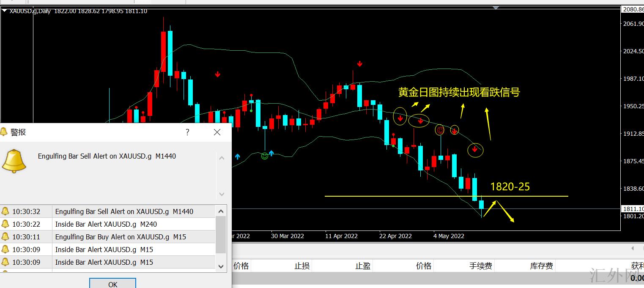Select the yellow Chinese bearish-signal text label
Screen dimensions: 644x288
(459, 92)
